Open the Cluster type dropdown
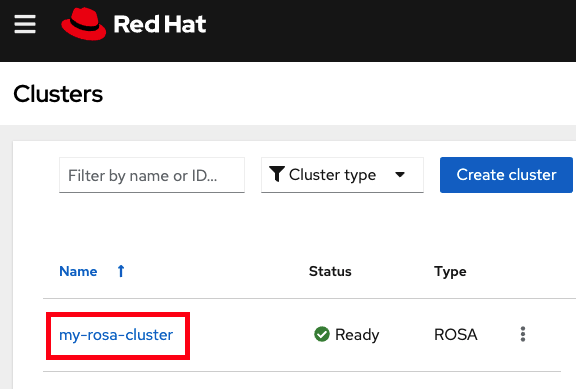This screenshot has height=389, width=576. 342,175
